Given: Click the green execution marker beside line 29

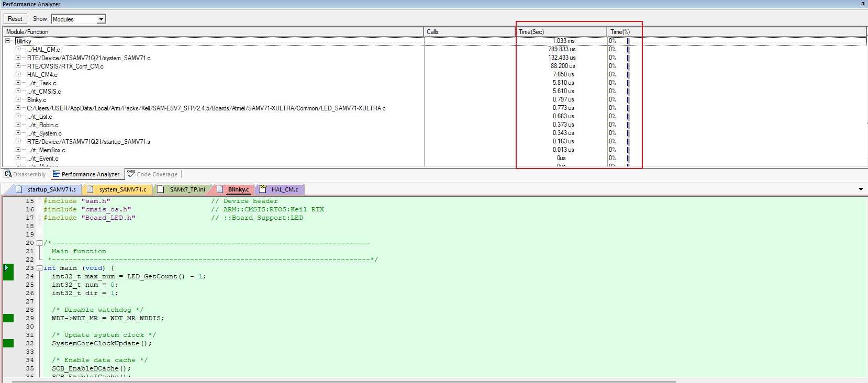Looking at the screenshot, I should (8, 318).
